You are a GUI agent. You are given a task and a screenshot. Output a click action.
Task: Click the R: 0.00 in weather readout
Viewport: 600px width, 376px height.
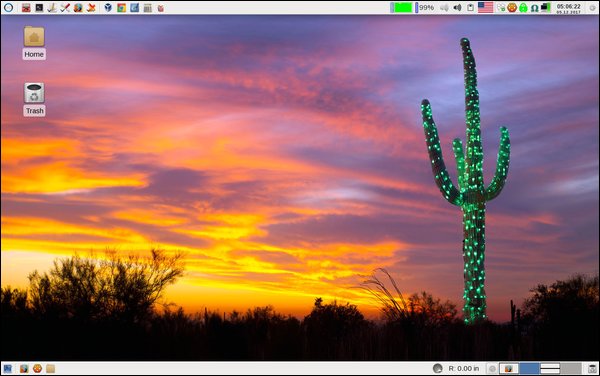pyautogui.click(x=464, y=368)
